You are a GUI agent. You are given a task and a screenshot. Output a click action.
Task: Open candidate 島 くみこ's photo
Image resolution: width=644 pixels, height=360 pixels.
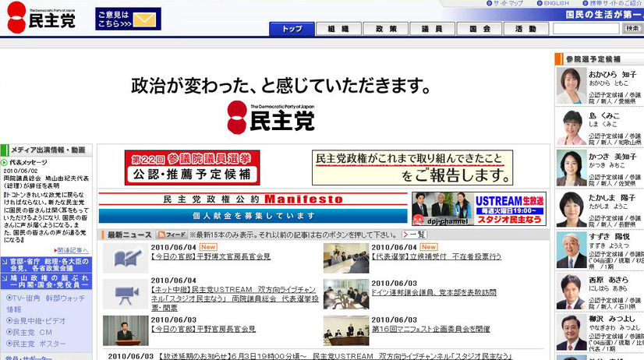[571, 127]
